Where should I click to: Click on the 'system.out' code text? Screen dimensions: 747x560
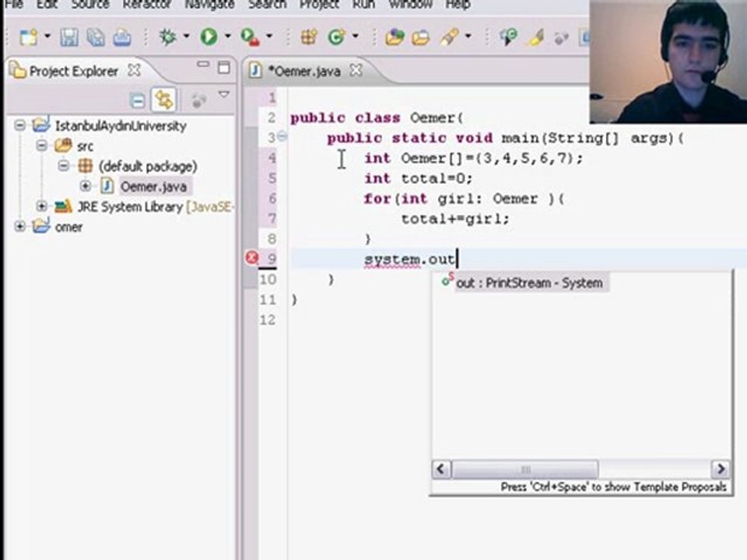(409, 260)
